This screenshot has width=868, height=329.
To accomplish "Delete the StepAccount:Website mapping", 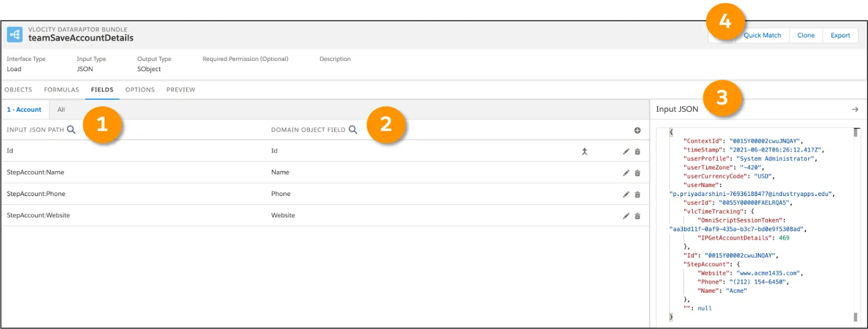I will click(637, 216).
